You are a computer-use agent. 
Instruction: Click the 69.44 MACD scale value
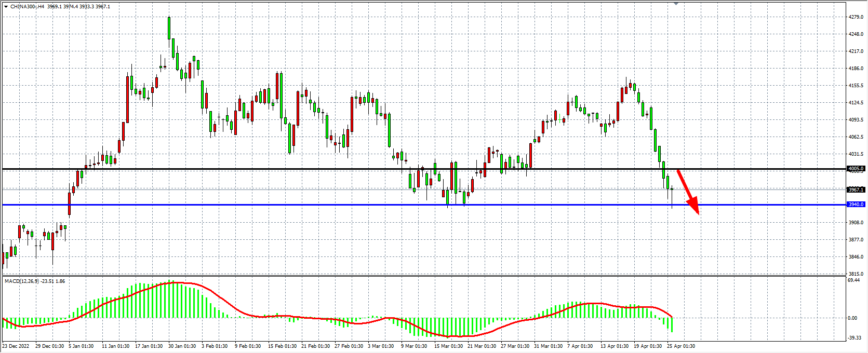tap(853, 280)
